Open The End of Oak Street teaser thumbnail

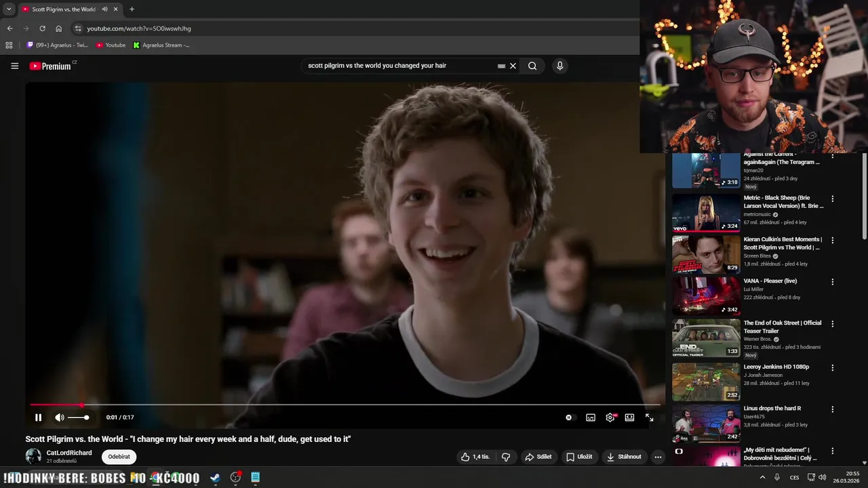pos(706,338)
